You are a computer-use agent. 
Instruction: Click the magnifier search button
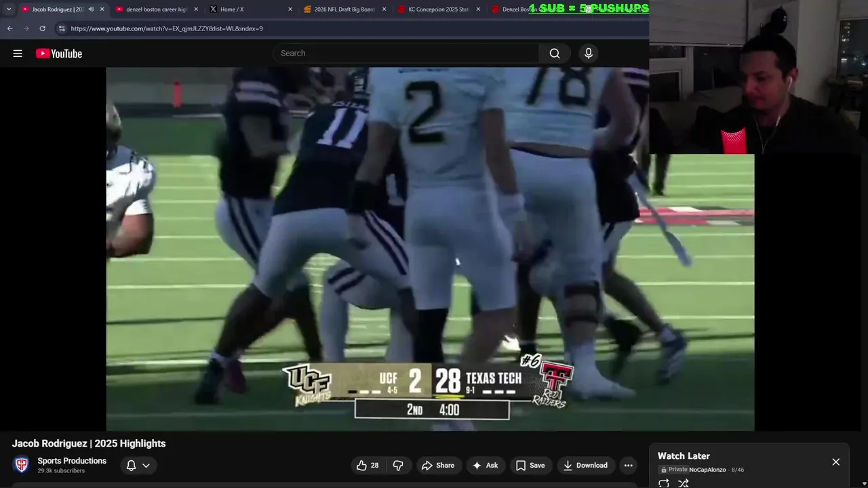click(x=555, y=54)
